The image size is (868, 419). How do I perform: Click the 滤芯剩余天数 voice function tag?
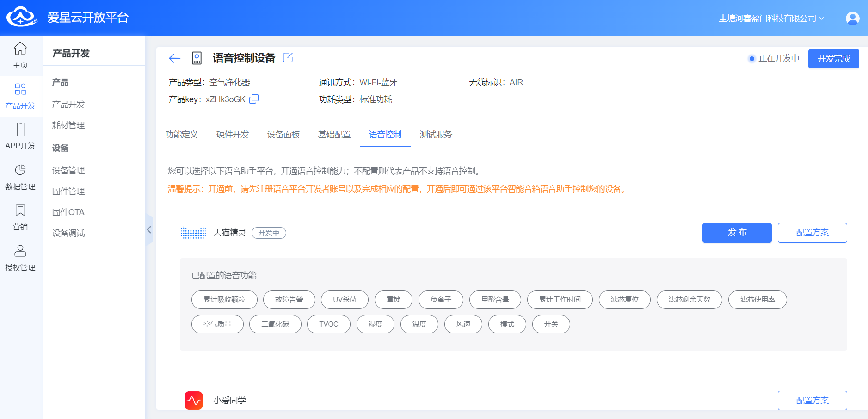(x=689, y=300)
